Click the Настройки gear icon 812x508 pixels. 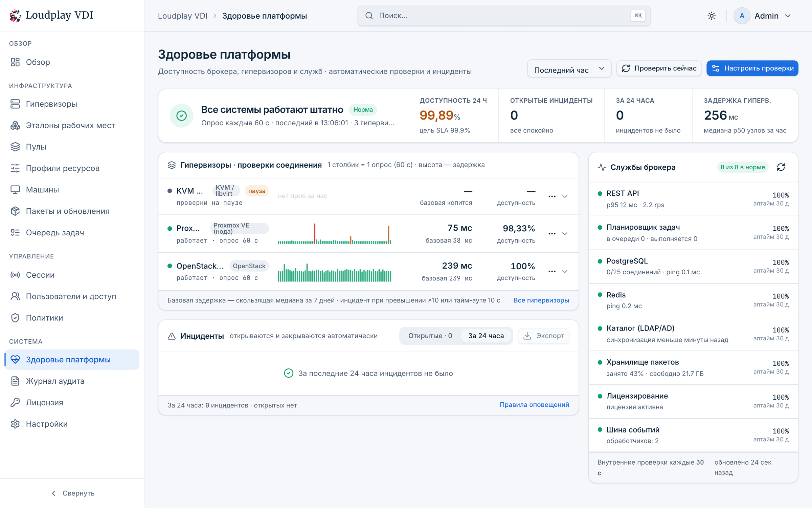pos(15,424)
